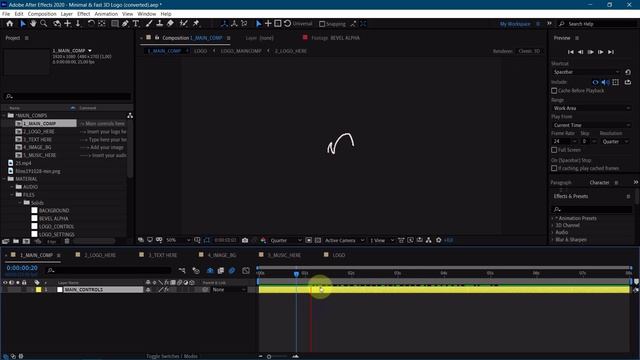Switch to 2_LOGO_HERE timeline tab

pyautogui.click(x=100, y=255)
